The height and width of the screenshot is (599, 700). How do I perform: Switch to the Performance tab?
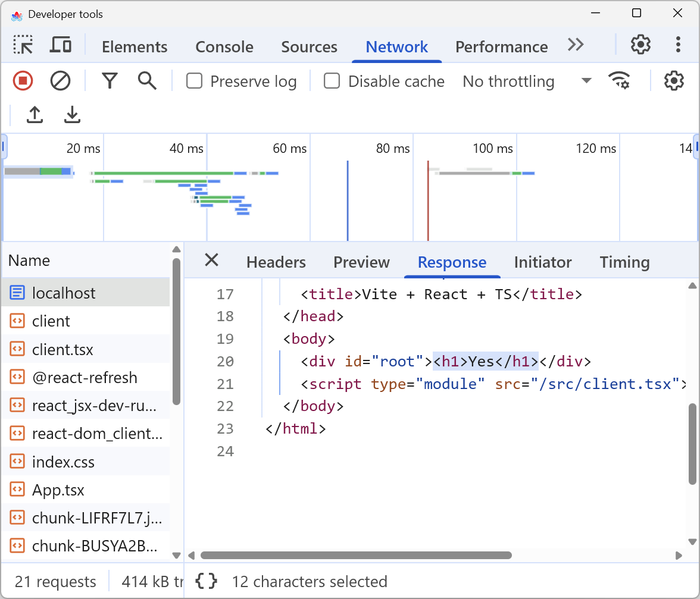(501, 47)
